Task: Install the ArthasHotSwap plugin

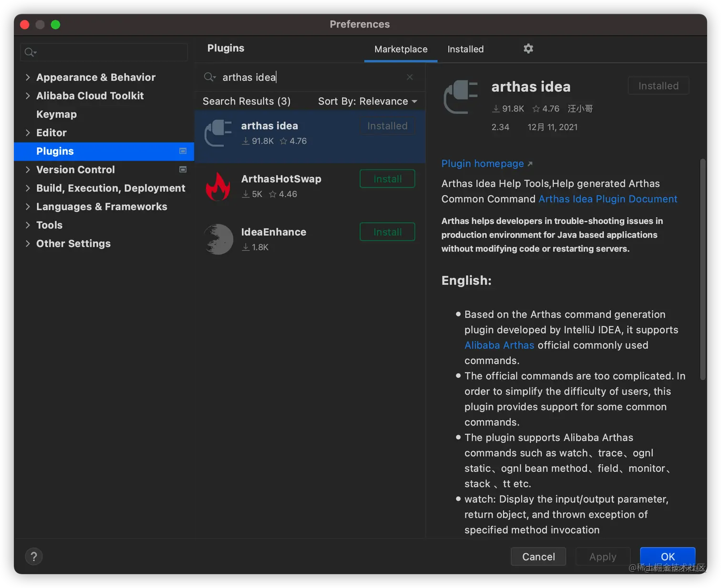Action: (x=387, y=179)
